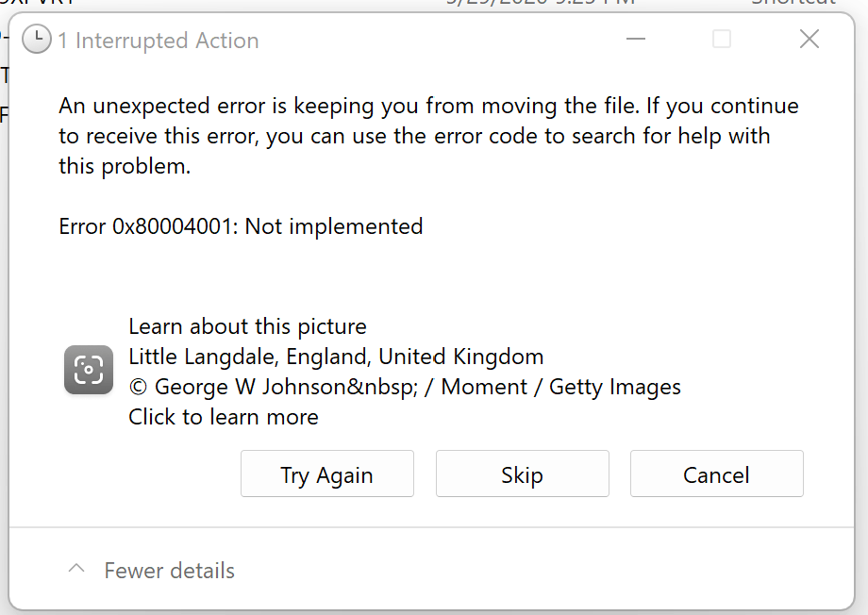Screen dimensions: 868x615
Task: Click the Error 0x80004001 Not implemented line
Action: 241,226
